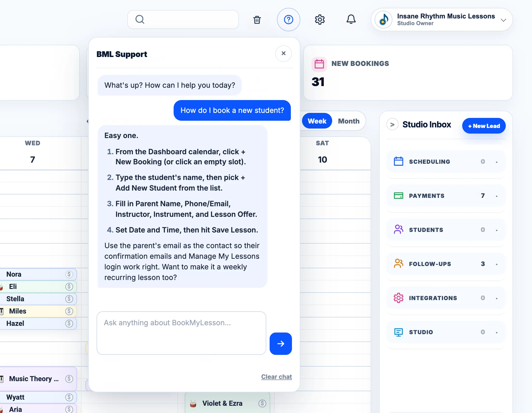The image size is (532, 413).
Task: Switch calendar to Month view
Action: pyautogui.click(x=349, y=121)
